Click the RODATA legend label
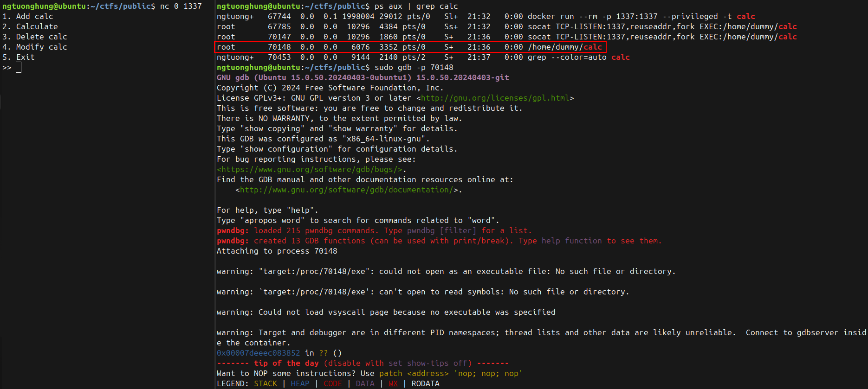This screenshot has width=868, height=389. (425, 384)
